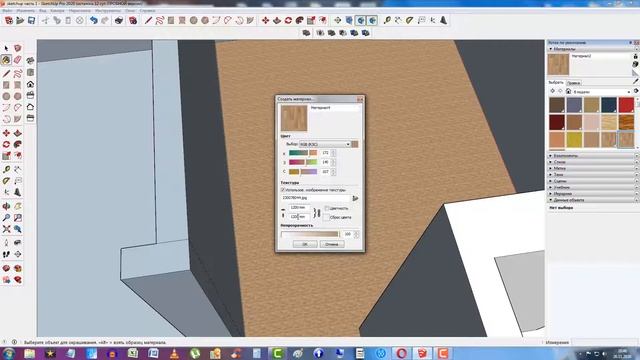
Task: Choose the Rotate tool in left toolbar
Action: (x=6, y=144)
